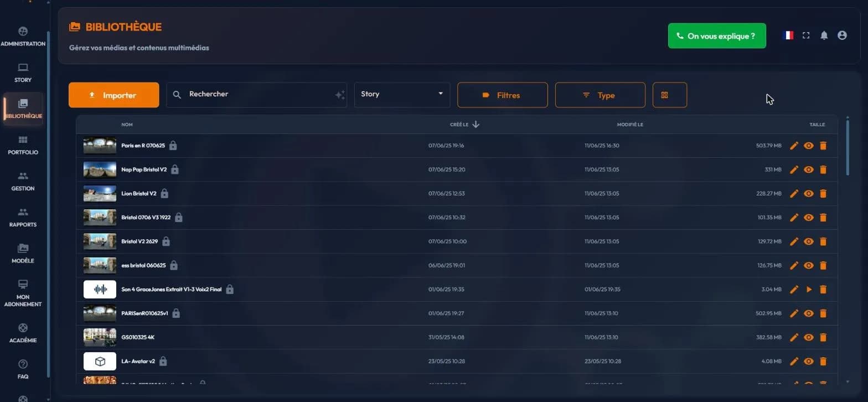Go to Portfolio in sidebar

[23, 146]
